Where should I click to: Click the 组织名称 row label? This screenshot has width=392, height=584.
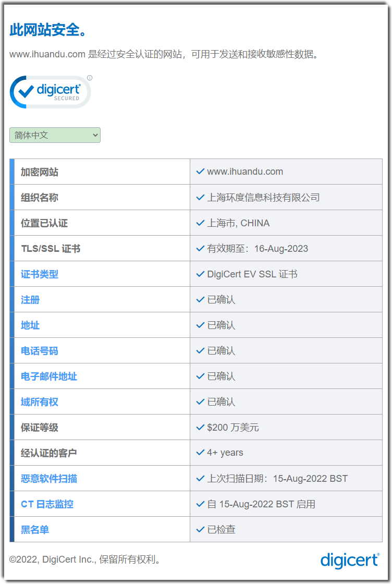point(40,198)
